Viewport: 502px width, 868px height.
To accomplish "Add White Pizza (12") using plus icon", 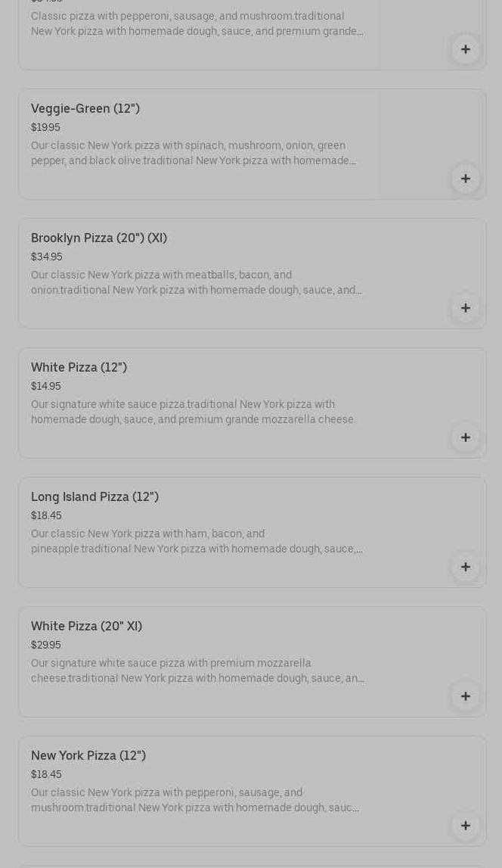I will pos(465,437).
